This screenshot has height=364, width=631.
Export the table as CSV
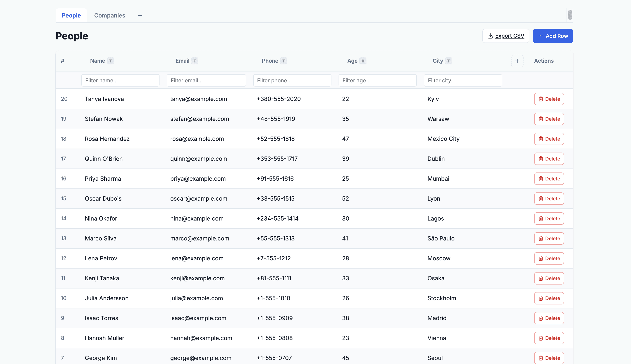click(505, 36)
